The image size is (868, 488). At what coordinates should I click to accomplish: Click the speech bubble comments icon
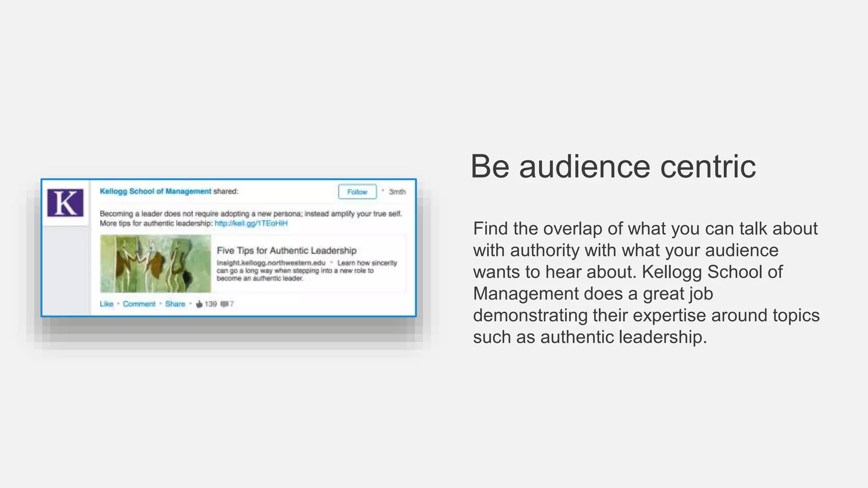click(224, 304)
